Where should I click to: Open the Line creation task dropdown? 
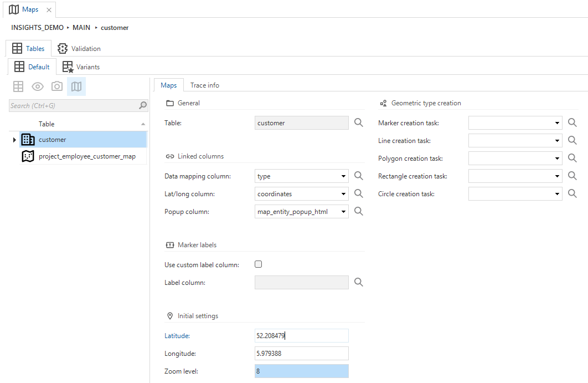tap(557, 140)
